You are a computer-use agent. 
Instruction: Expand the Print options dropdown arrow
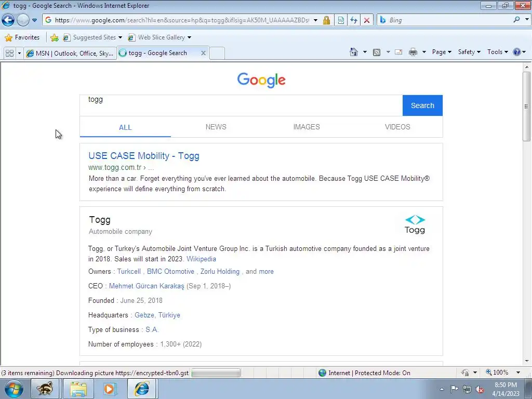424,52
